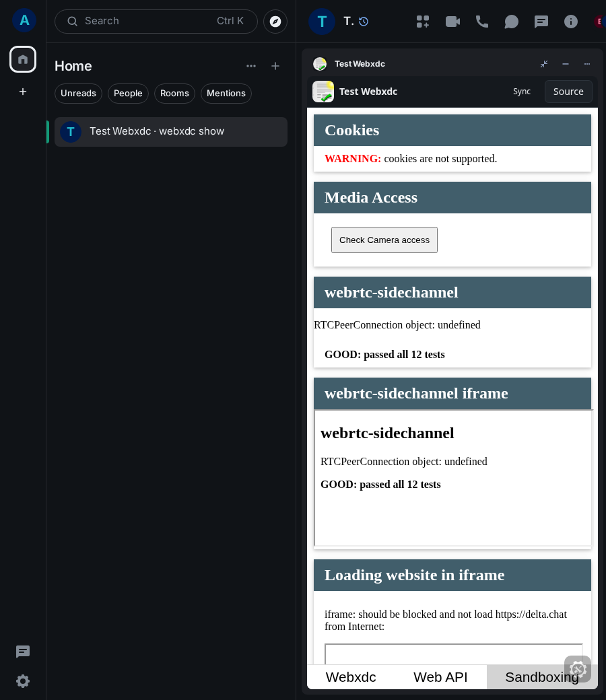The height and width of the screenshot is (700, 606).
Task: Open the Explore compass icon
Action: point(275,22)
